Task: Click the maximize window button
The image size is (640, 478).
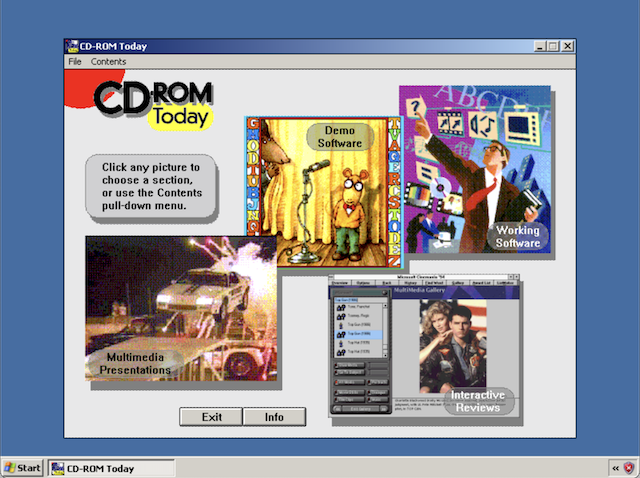Action: click(x=553, y=46)
